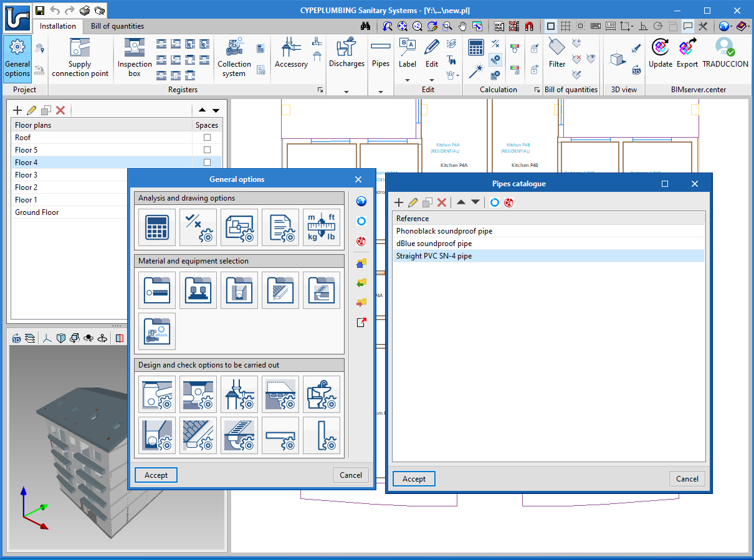Click Accept in the General options dialog
754x560 pixels.
pyautogui.click(x=156, y=475)
